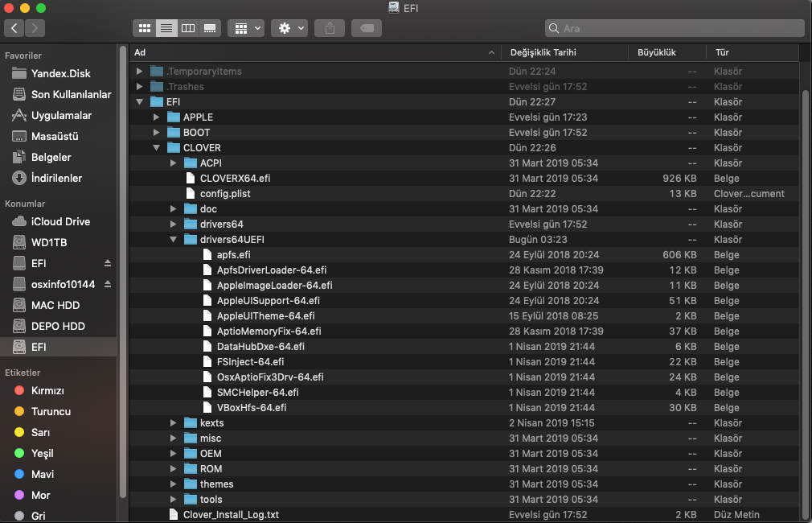Open iCloud Drive in sidebar
The image size is (812, 523).
(x=60, y=222)
